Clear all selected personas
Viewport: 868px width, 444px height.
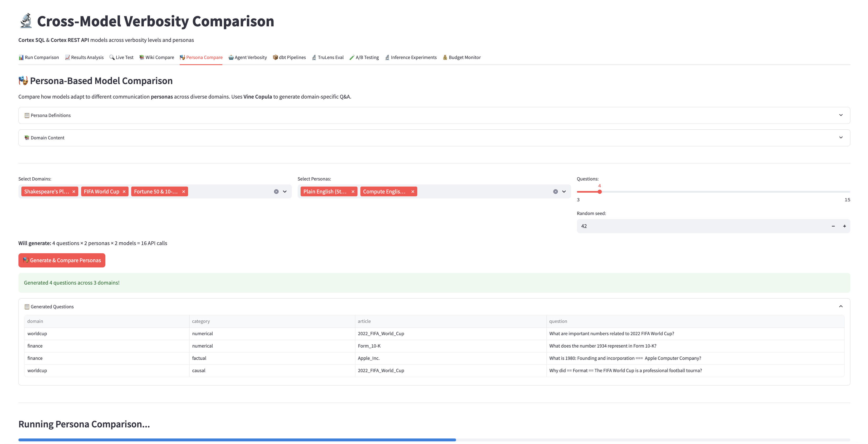[x=555, y=192]
